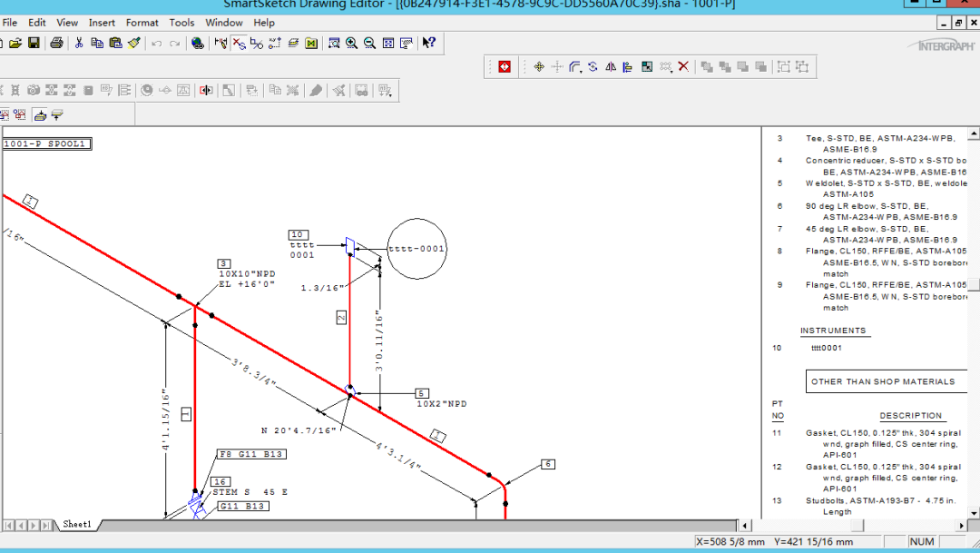Select the Scale tool icon
The image size is (980, 553).
(x=647, y=66)
